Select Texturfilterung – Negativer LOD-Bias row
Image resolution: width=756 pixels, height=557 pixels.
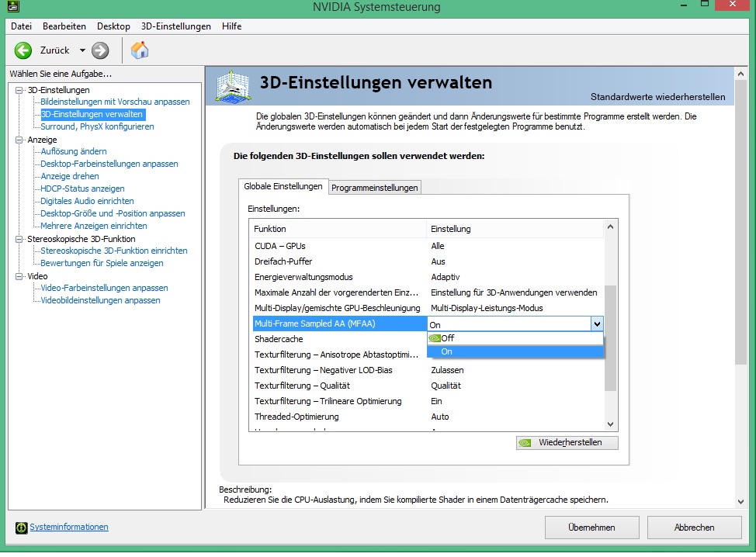coord(428,370)
